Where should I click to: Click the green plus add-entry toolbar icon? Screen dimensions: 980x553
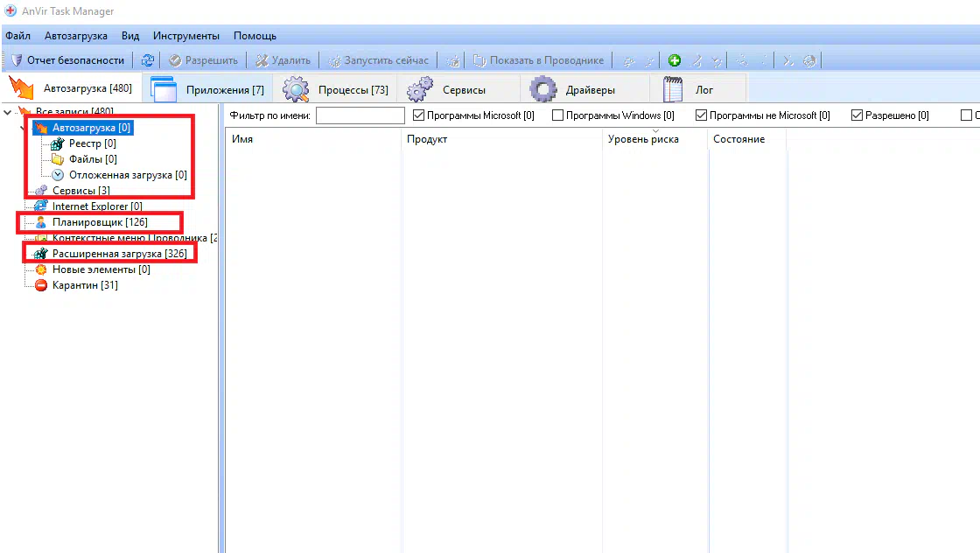(675, 60)
